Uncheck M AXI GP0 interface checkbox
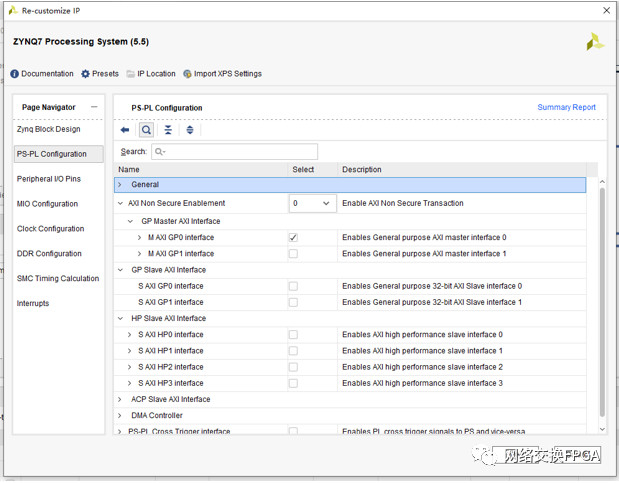The width and height of the screenshot is (619, 483). coord(293,238)
